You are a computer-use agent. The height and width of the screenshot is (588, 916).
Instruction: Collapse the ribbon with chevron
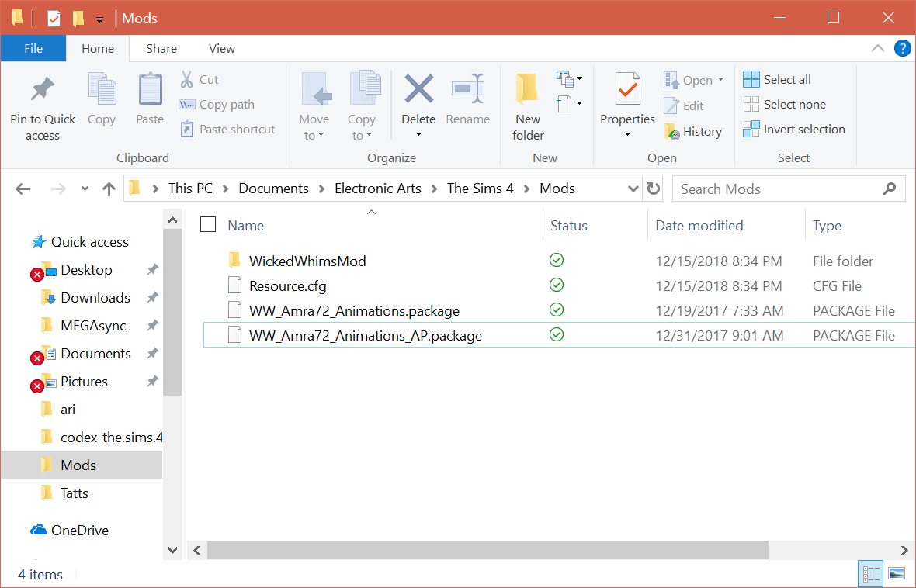(x=877, y=48)
